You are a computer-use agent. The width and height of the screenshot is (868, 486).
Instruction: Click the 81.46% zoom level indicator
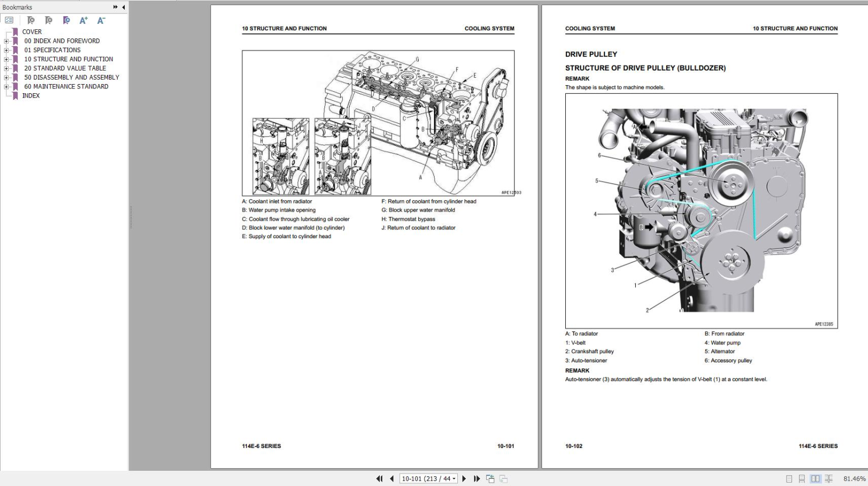click(x=854, y=479)
